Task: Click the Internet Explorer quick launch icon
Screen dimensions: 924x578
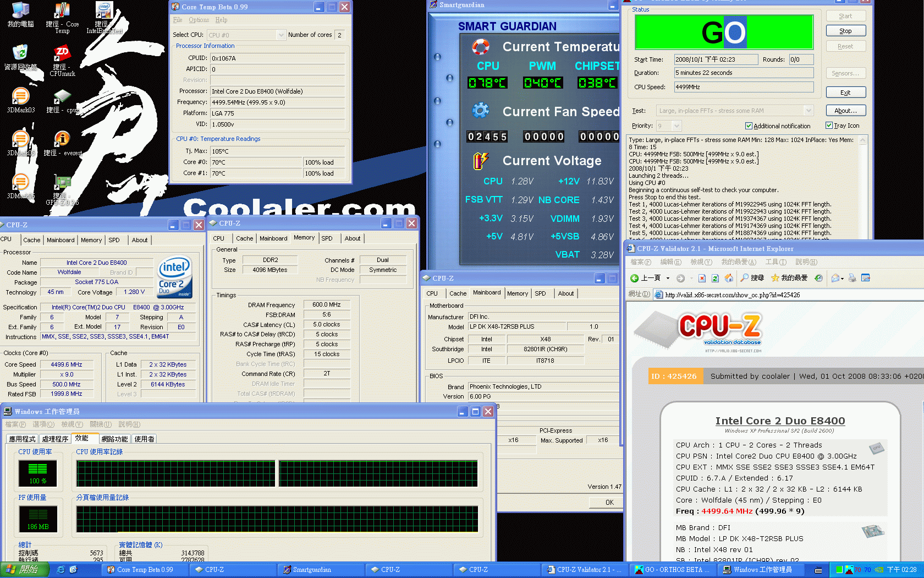Action: click(61, 570)
